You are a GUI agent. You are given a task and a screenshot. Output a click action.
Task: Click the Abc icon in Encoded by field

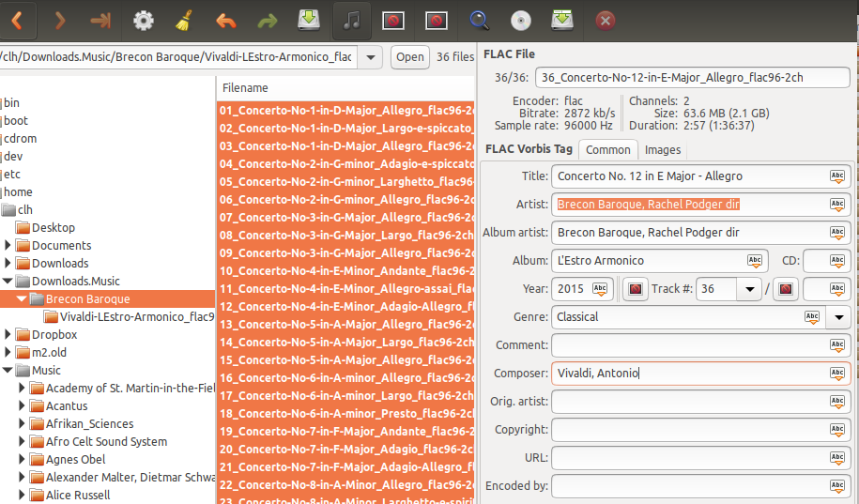tap(837, 486)
